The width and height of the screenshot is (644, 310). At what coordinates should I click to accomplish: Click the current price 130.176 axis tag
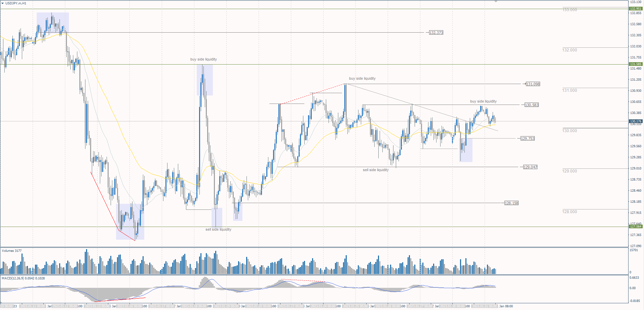pyautogui.click(x=636, y=121)
